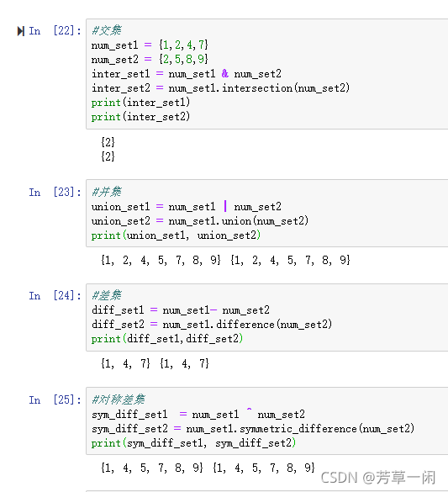The height and width of the screenshot is (492, 448).
Task: Click the In [24] prompt label
Action: point(55,295)
